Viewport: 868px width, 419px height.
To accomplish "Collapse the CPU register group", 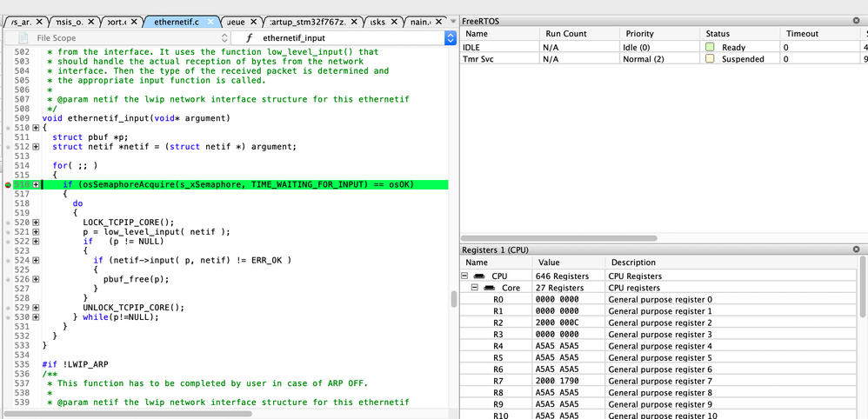I will point(465,276).
